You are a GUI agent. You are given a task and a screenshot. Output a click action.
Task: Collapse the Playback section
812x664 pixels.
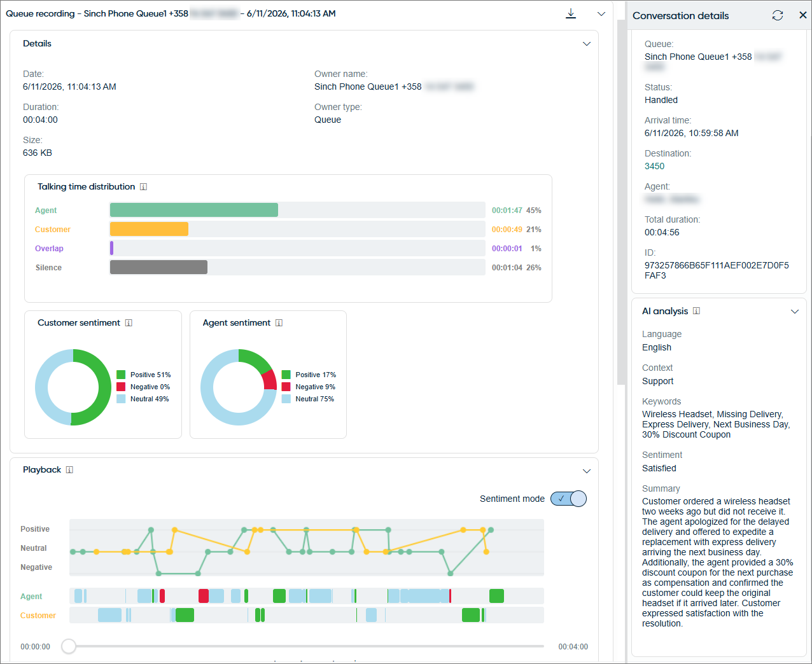coord(587,471)
